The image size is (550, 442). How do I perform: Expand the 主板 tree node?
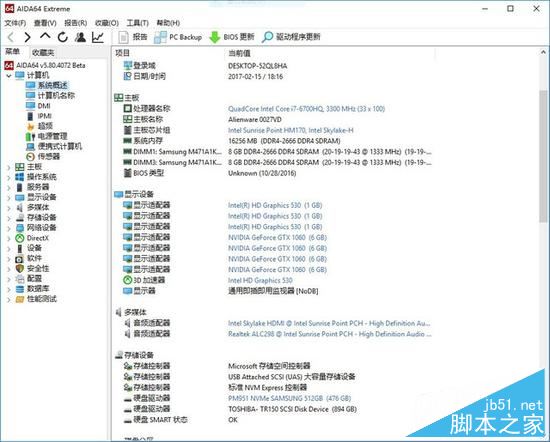tap(9, 167)
